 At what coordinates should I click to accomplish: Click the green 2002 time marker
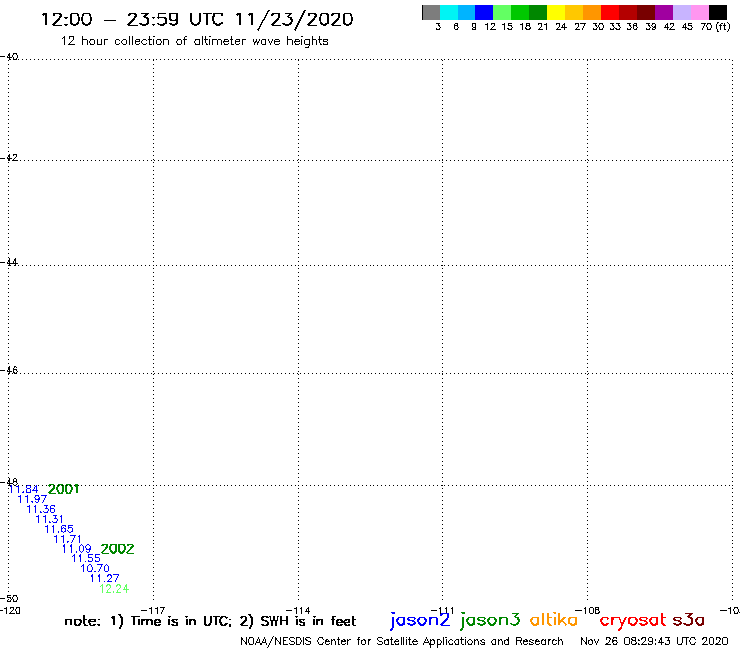click(x=118, y=549)
